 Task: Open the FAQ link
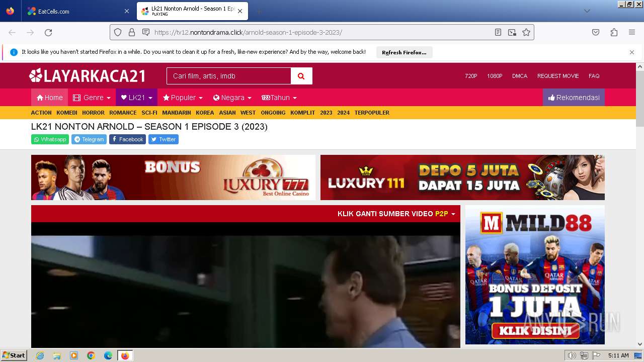pos(594,76)
